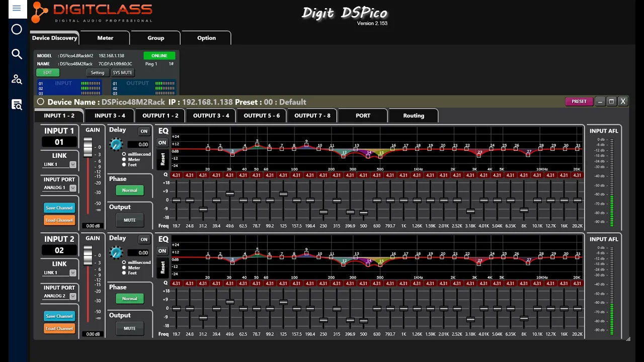Toggle Input 1 Delay ON button
644x362 pixels.
pyautogui.click(x=144, y=131)
